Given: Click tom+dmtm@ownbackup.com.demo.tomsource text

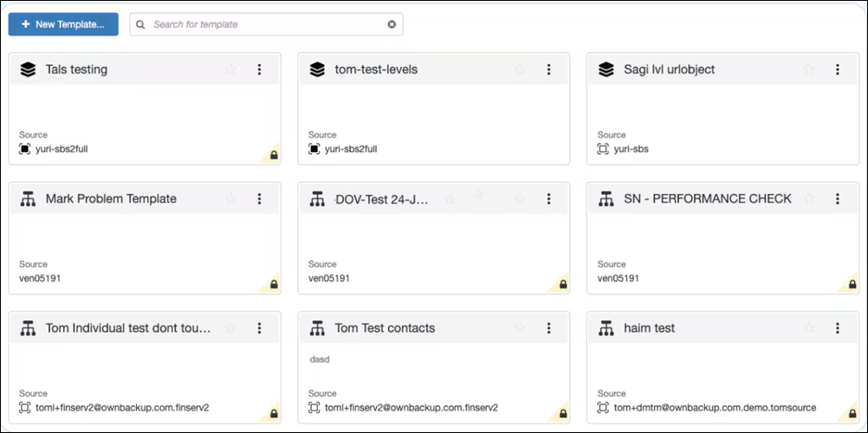Looking at the screenshot, I should [x=715, y=408].
